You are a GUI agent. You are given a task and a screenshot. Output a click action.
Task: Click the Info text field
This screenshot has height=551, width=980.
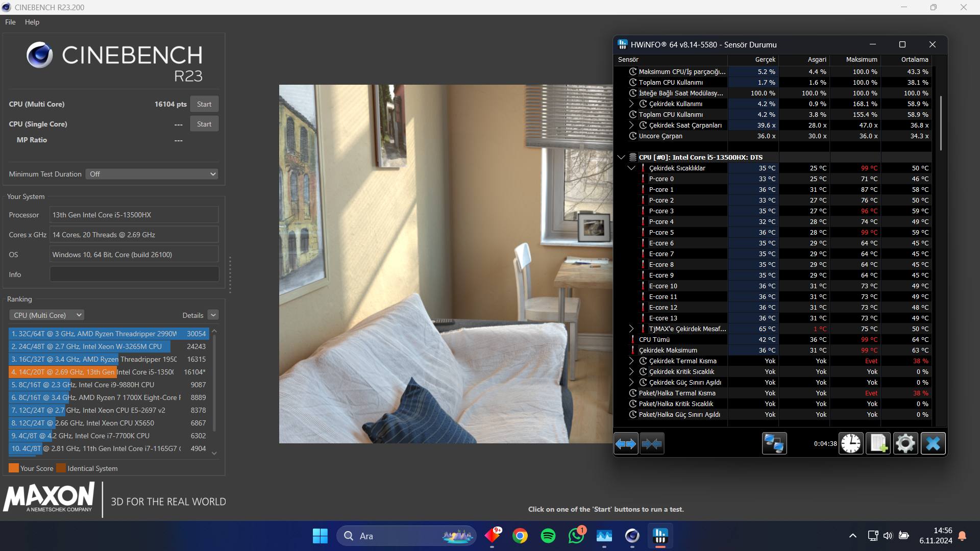click(134, 274)
